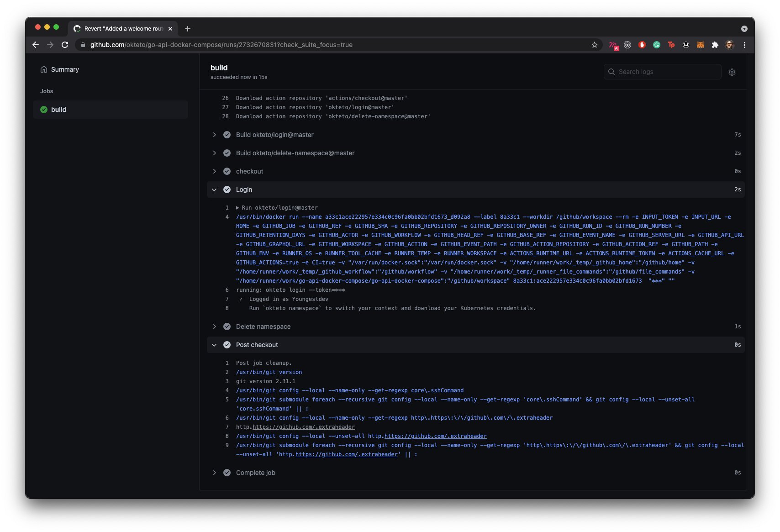Collapse the Login step

[214, 190]
